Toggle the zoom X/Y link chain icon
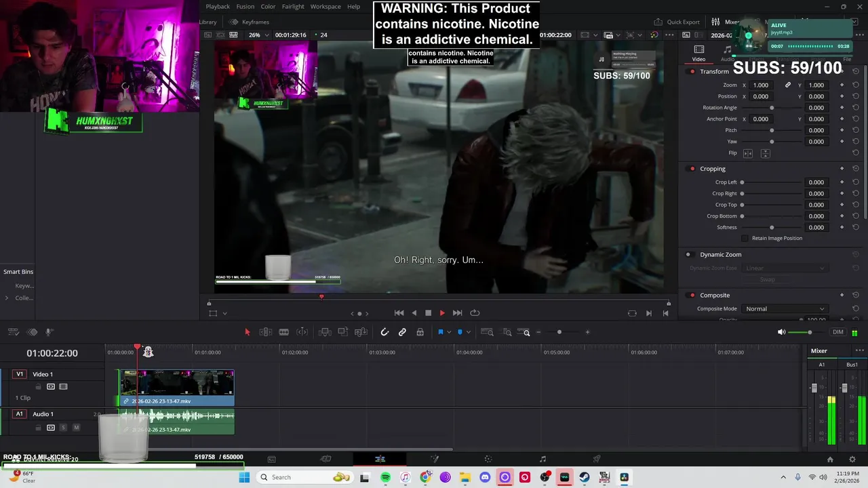This screenshot has width=868, height=488. [x=788, y=85]
